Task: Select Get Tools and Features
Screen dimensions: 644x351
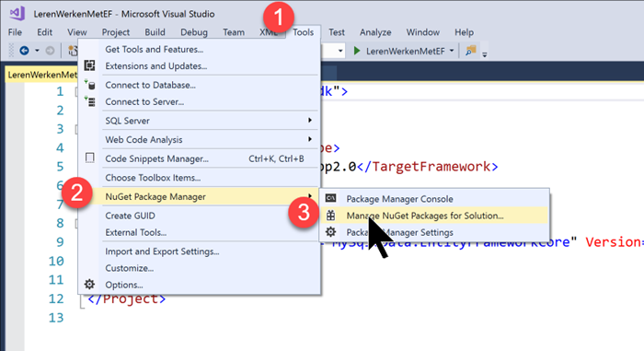Action: click(200, 50)
